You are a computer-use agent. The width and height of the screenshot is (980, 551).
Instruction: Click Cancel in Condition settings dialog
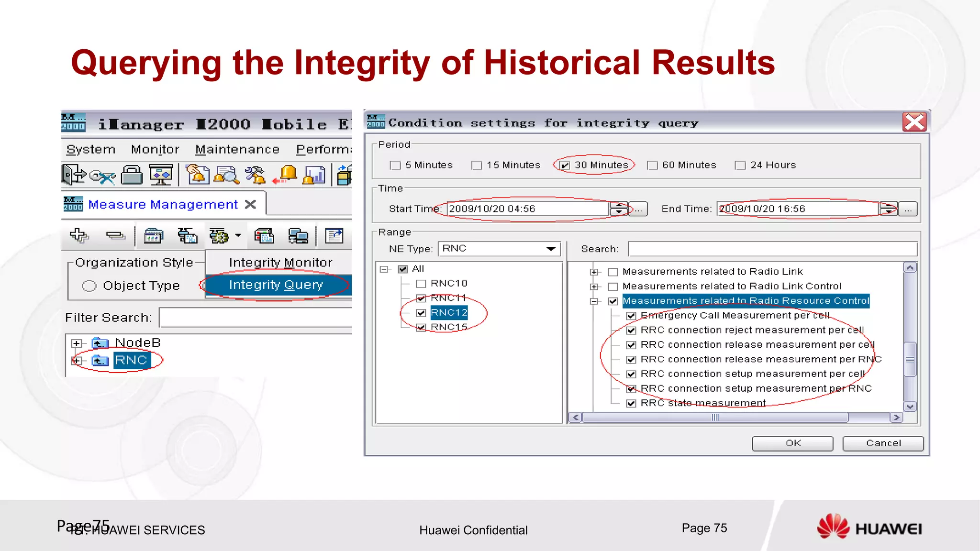coord(883,443)
